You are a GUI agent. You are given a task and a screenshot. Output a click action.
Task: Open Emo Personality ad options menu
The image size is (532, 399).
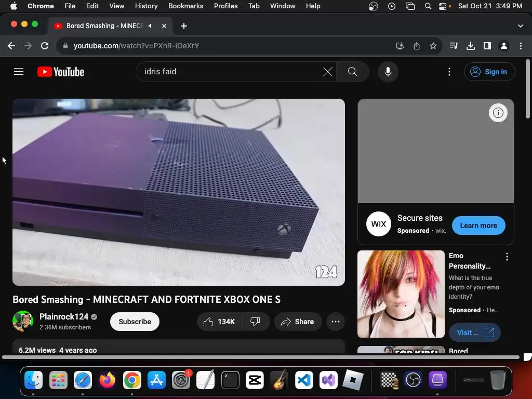pyautogui.click(x=507, y=257)
